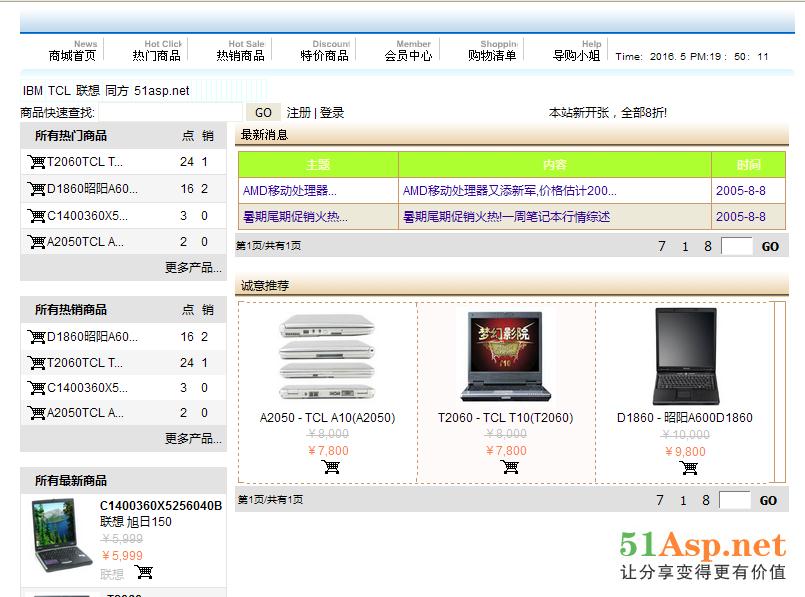805x597 pixels.
Task: Click 内容 column header in news table
Action: click(x=555, y=165)
